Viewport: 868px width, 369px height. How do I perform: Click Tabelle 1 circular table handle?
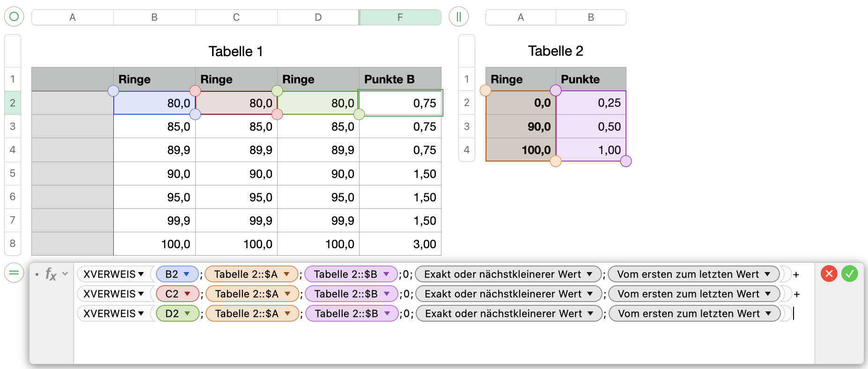click(x=14, y=17)
